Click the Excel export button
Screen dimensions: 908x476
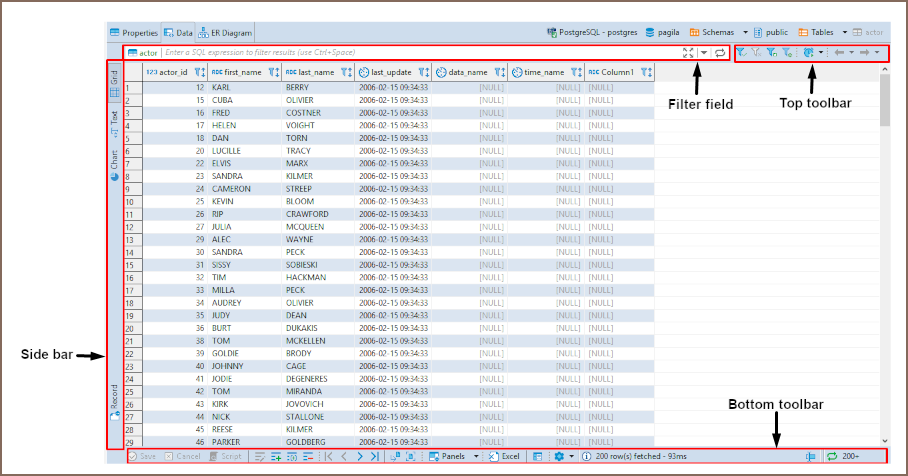tap(505, 456)
